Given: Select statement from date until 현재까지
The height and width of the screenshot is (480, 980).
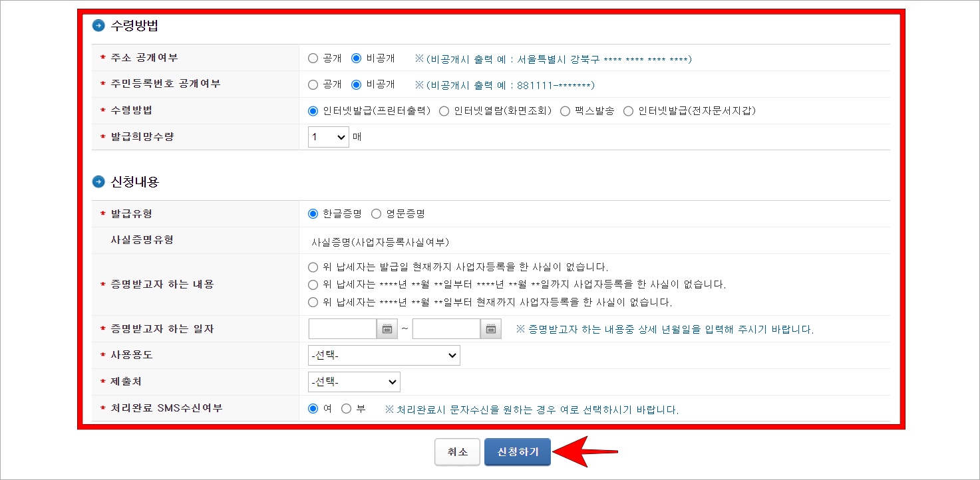Looking at the screenshot, I should (313, 302).
